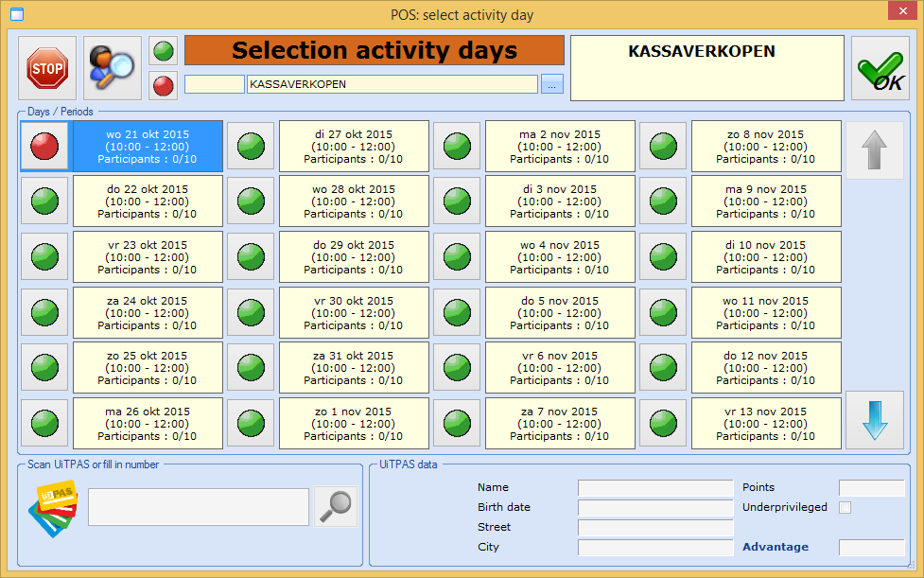924x578 pixels.
Task: Toggle the green light for do 22 okt 2015
Action: (44, 201)
